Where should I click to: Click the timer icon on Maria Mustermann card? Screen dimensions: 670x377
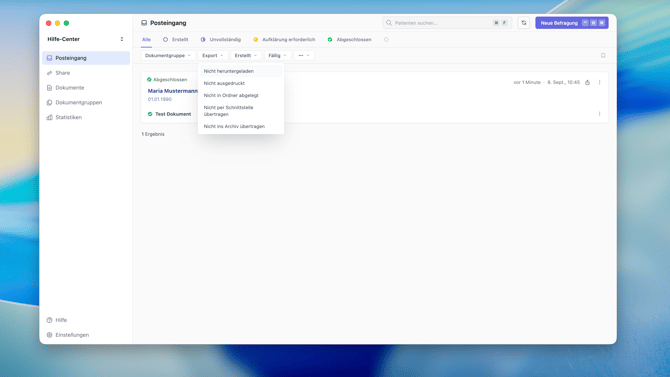[588, 82]
